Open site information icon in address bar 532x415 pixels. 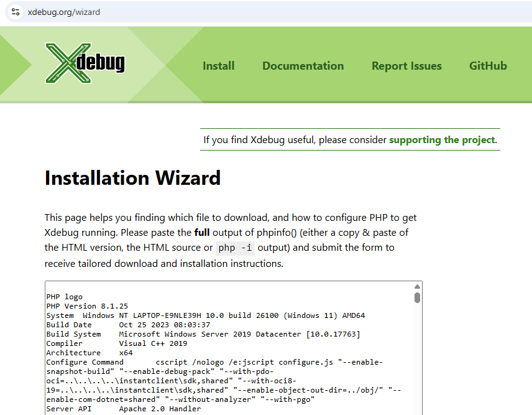point(16,12)
